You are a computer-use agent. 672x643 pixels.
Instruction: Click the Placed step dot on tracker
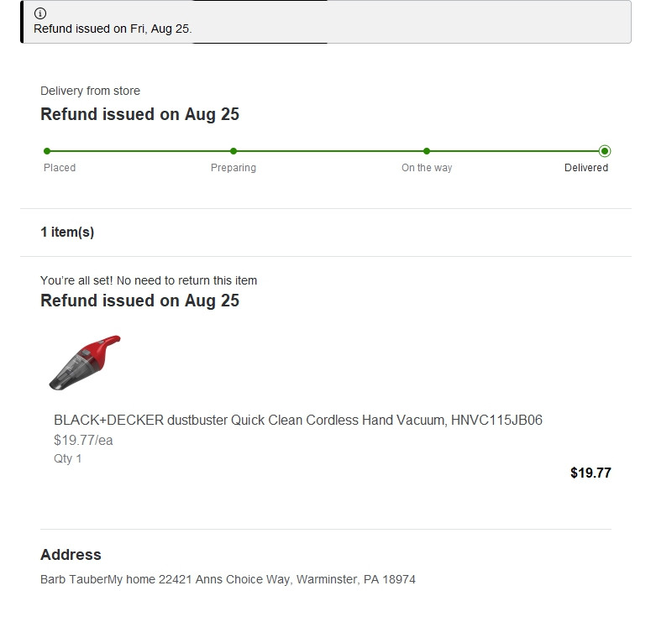[47, 151]
